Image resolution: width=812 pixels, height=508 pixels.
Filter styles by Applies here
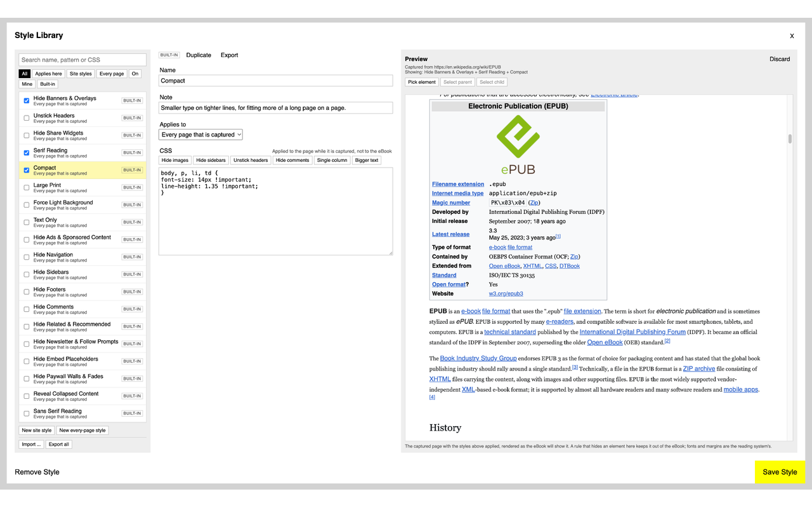click(49, 74)
